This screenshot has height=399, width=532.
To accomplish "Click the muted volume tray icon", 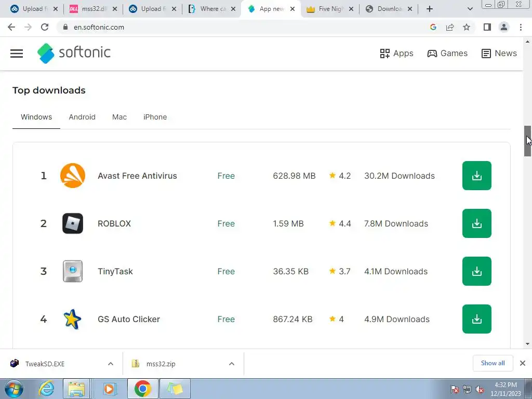I will [x=480, y=390].
